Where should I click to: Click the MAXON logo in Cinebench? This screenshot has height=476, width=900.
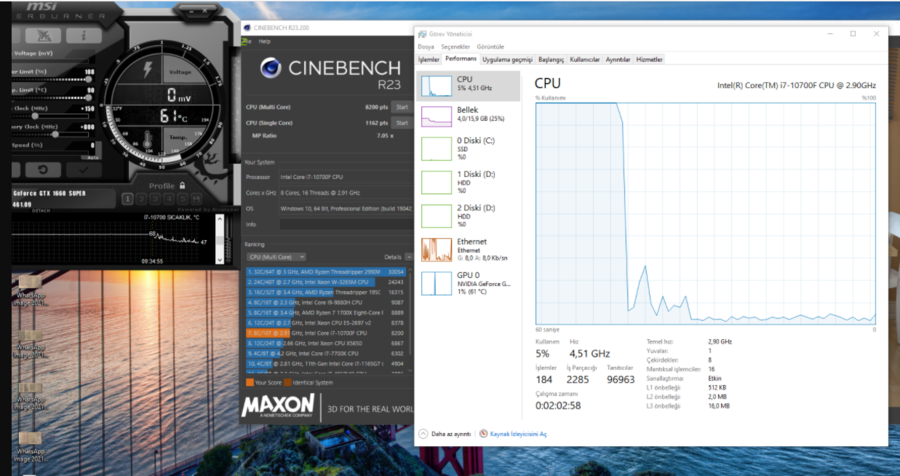[278, 405]
